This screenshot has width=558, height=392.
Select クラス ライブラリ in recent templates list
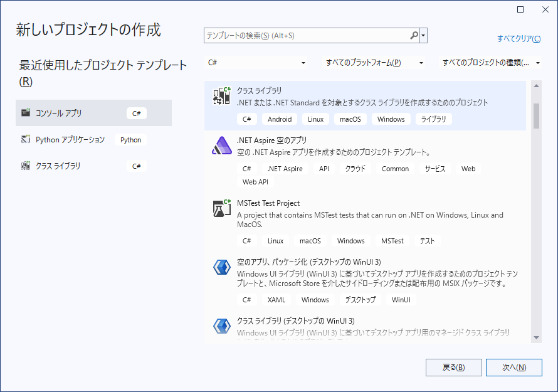pyautogui.click(x=58, y=166)
